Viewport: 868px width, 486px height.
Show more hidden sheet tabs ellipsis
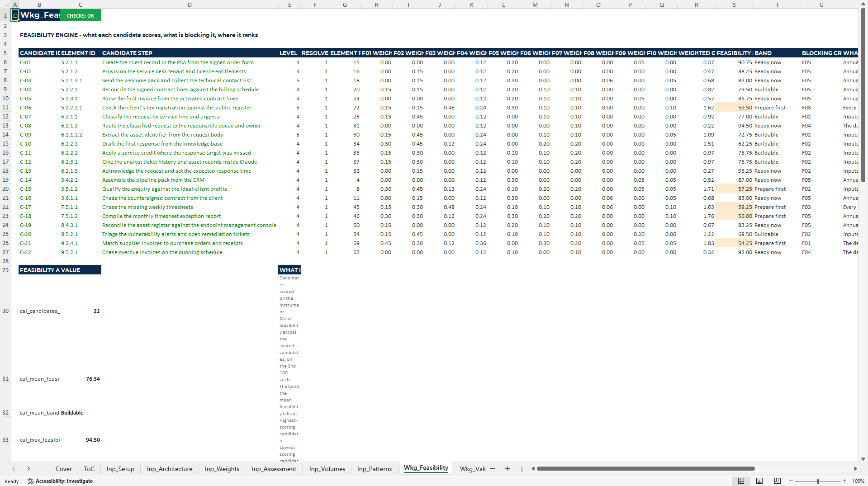tap(493, 469)
